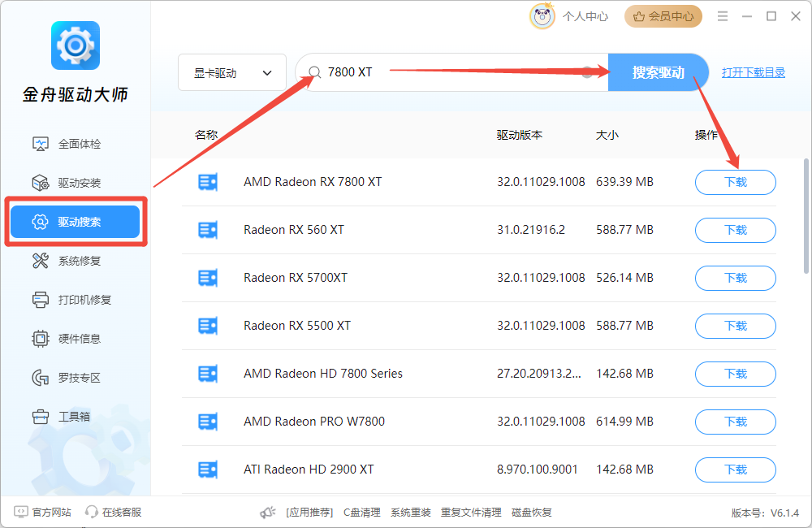Click the magnifier icon in search box
The image size is (812, 528).
[x=314, y=72]
